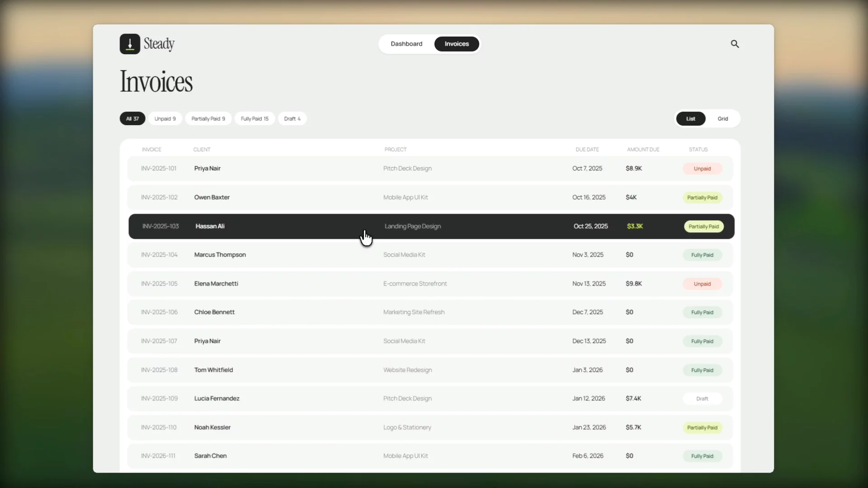Click Partially Paid badge for Owen Baxter

pos(702,197)
